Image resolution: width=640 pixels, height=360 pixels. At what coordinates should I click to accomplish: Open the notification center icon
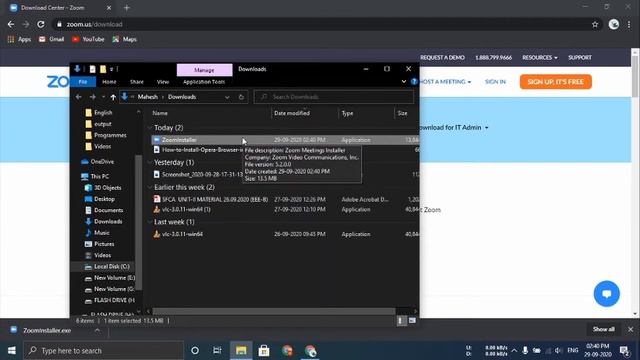(x=624, y=351)
